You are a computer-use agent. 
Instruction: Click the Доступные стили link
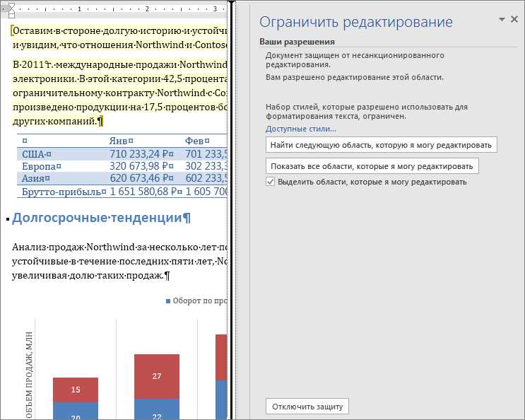pos(301,129)
